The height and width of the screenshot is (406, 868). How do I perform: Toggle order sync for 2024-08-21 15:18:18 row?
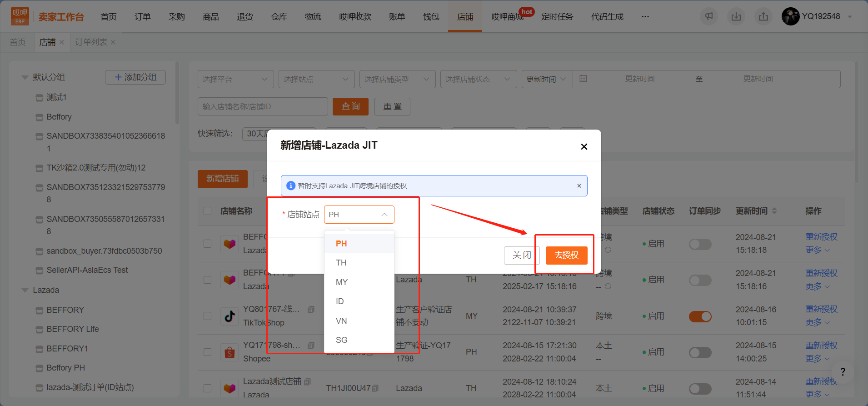(x=700, y=244)
